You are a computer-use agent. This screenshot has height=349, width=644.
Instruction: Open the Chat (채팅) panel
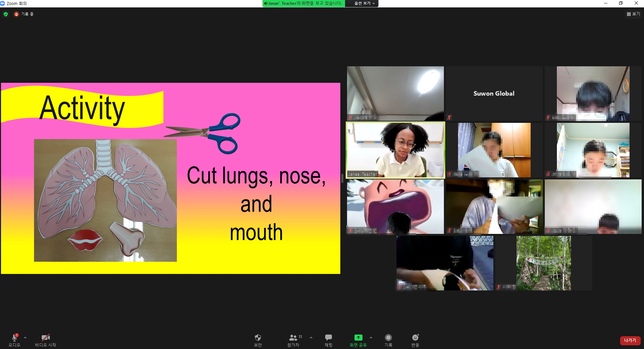click(328, 338)
